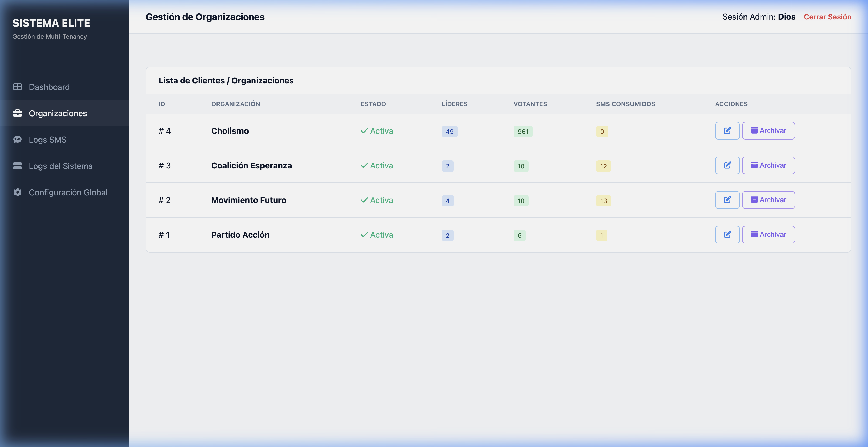Click the LÍDERES column header
Screen dimensions: 868x447
[x=455, y=104]
